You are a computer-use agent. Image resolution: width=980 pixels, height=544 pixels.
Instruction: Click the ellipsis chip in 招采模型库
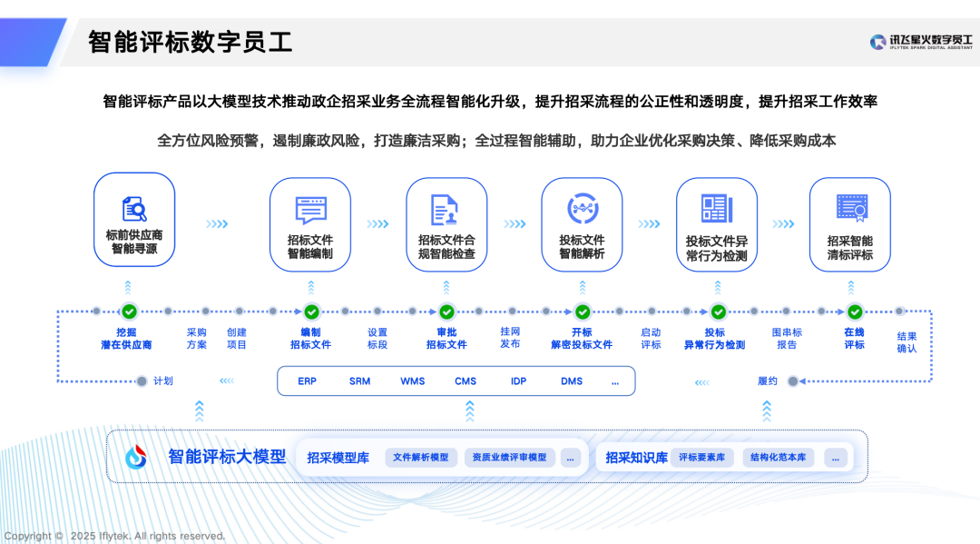pyautogui.click(x=571, y=458)
